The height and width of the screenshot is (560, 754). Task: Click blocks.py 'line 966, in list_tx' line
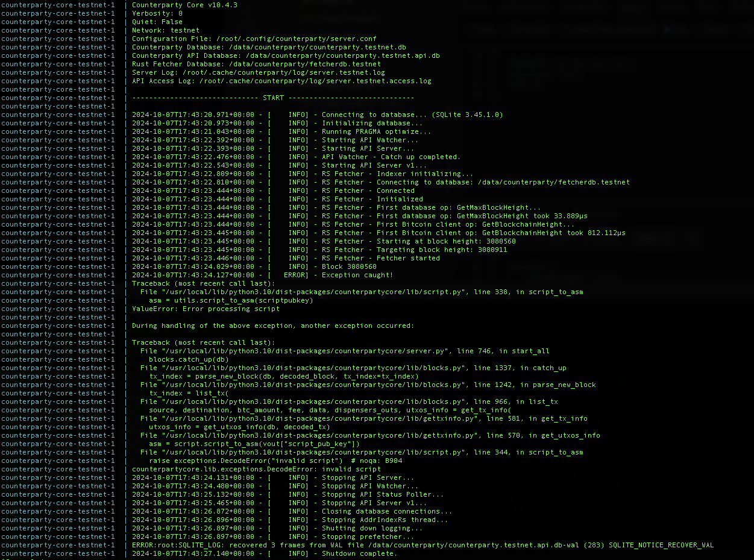click(x=349, y=401)
